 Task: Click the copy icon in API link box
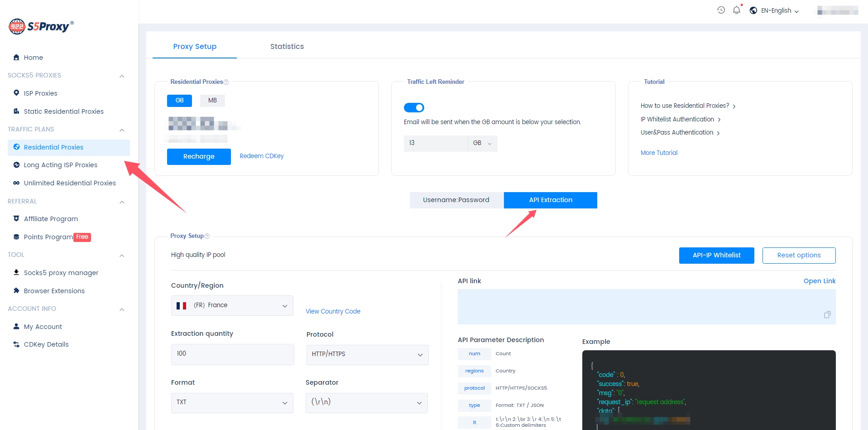click(827, 314)
